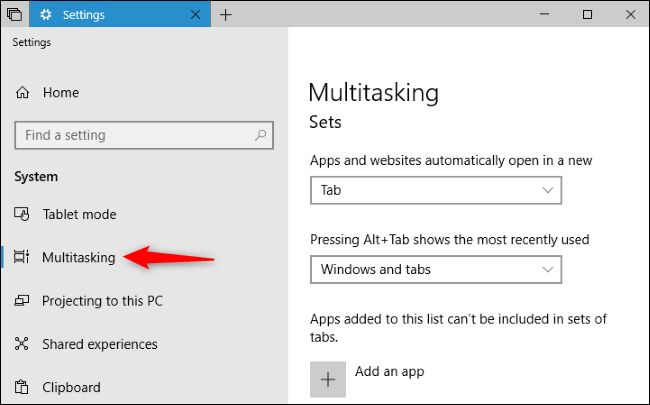Expand the apps open in new Tab dropdown
Screen dimensions: 650x405
click(x=435, y=189)
